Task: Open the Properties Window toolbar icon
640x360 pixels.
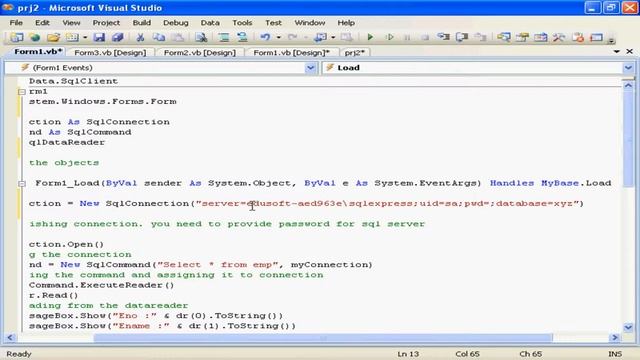Action: point(522,38)
